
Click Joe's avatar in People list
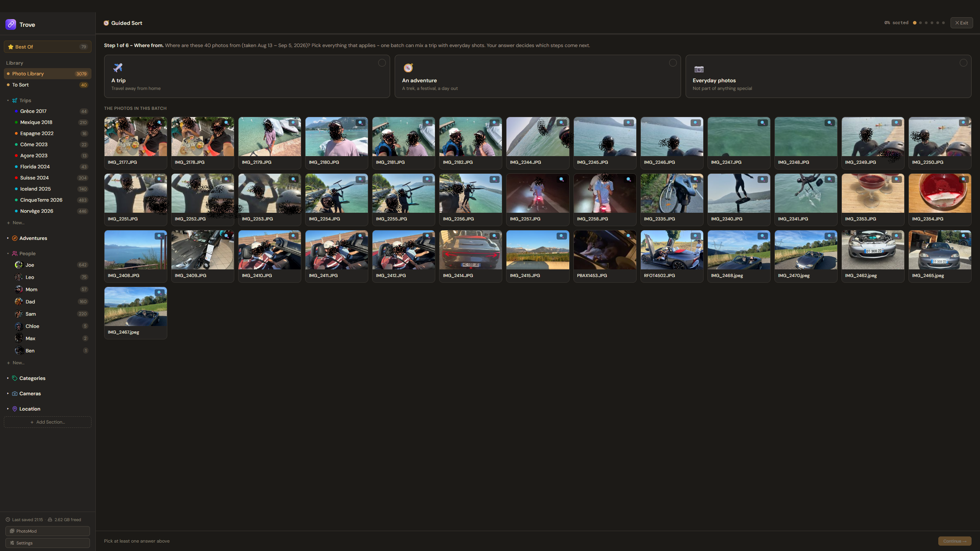point(19,265)
